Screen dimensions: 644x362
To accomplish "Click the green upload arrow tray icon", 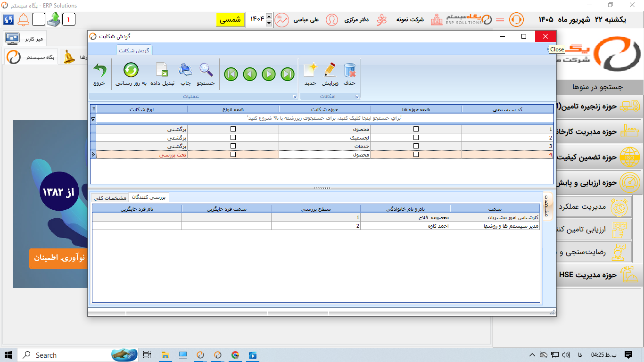I will click(53, 19).
